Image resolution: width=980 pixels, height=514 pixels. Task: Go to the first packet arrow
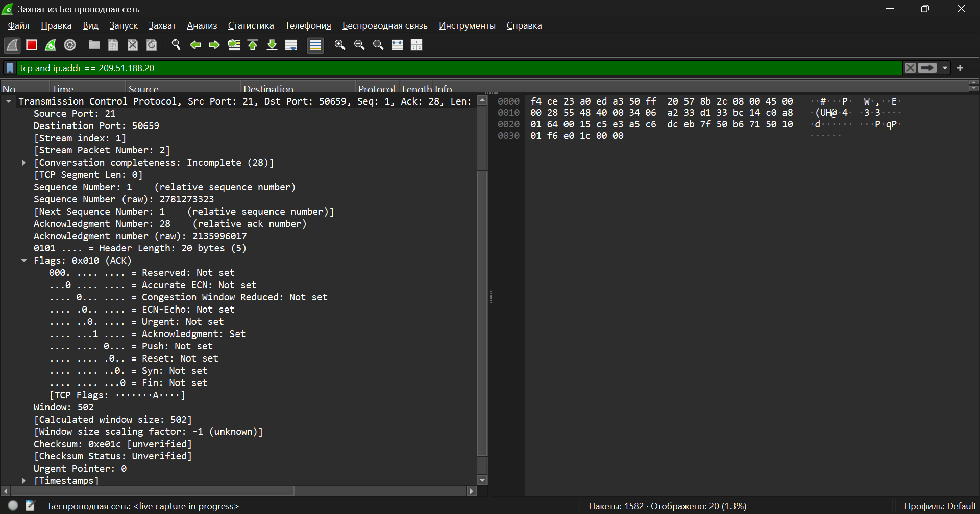tap(253, 45)
